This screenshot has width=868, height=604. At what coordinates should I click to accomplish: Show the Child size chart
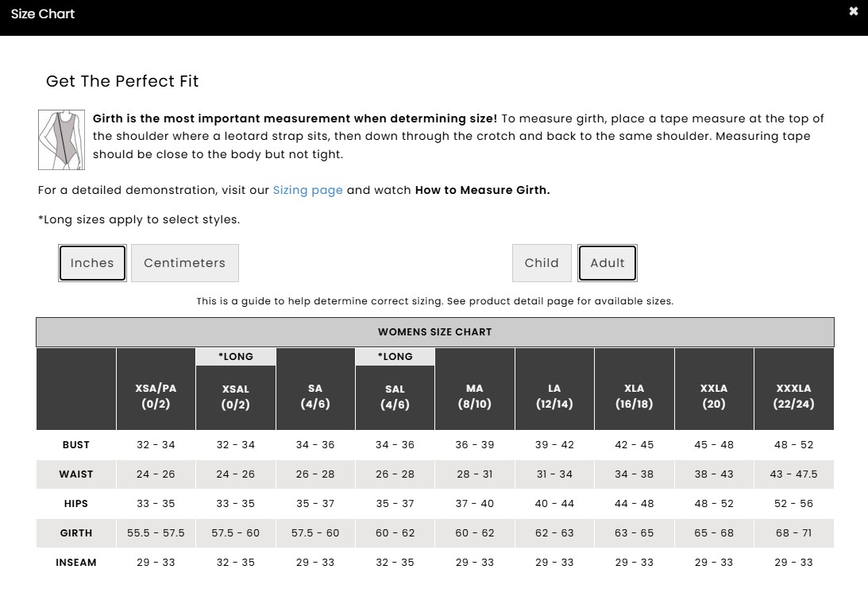542,263
